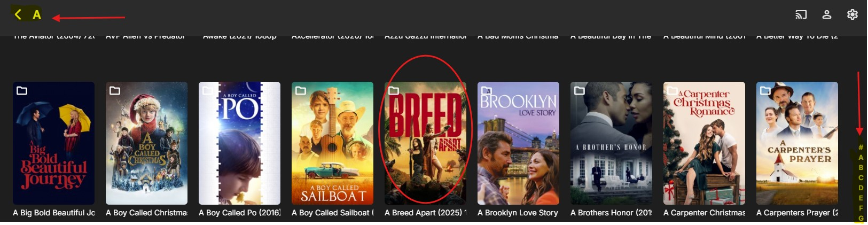Viewport: 868px width, 225px height.
Task: Open the settings gear icon
Action: pyautogui.click(x=853, y=14)
